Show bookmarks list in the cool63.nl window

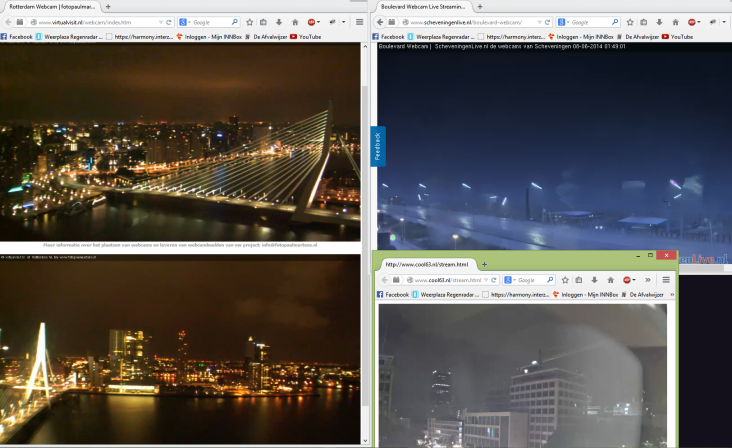point(579,280)
